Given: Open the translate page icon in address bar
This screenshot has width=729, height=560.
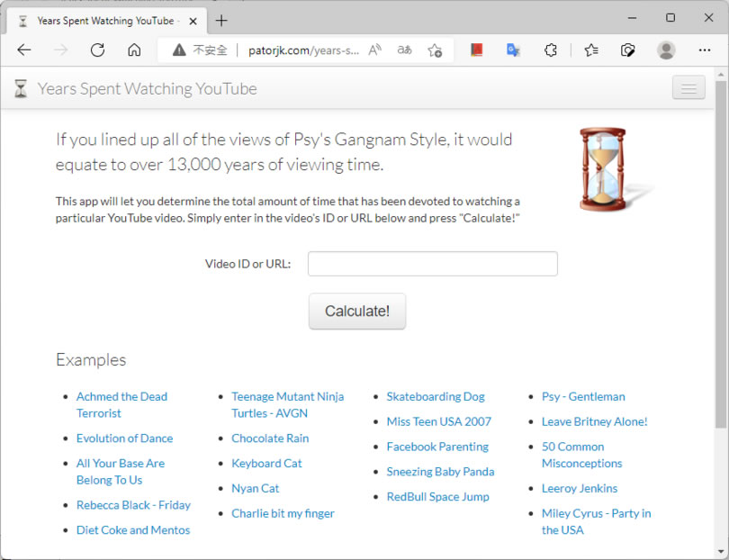Looking at the screenshot, I should (404, 50).
